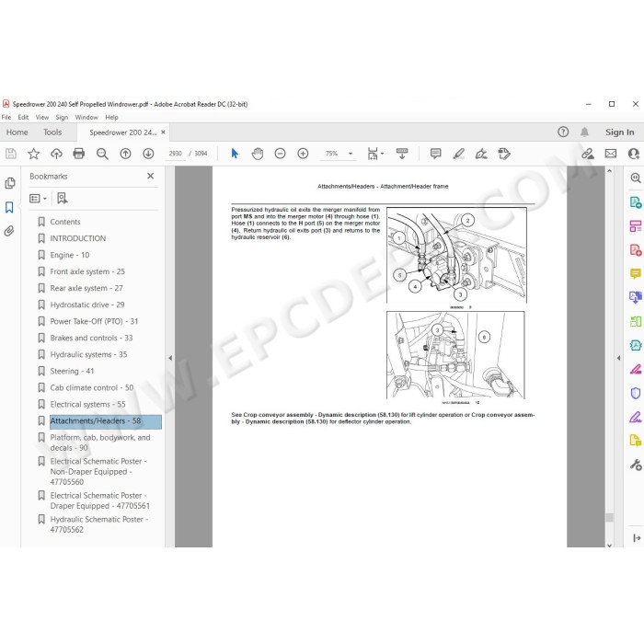Add document to starred files
644x644 pixels.
tap(33, 154)
